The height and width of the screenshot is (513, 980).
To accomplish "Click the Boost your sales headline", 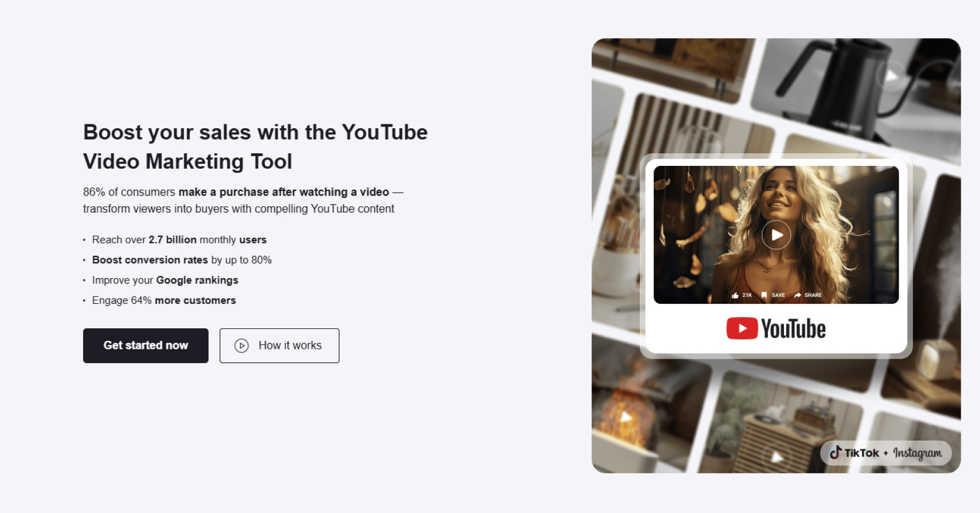I will tap(255, 146).
